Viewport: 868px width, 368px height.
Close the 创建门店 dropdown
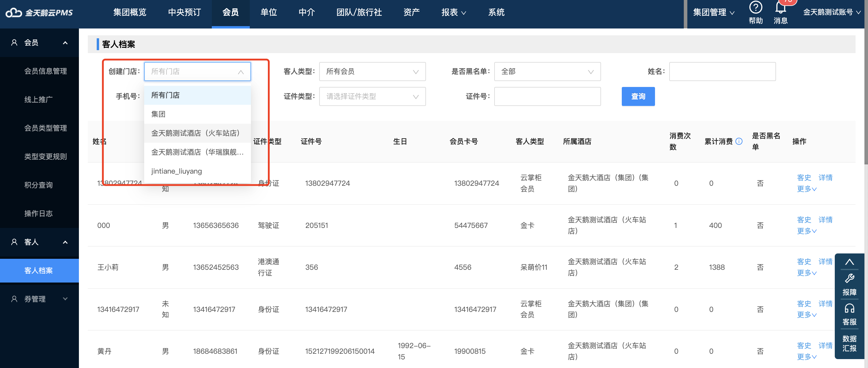tap(241, 72)
